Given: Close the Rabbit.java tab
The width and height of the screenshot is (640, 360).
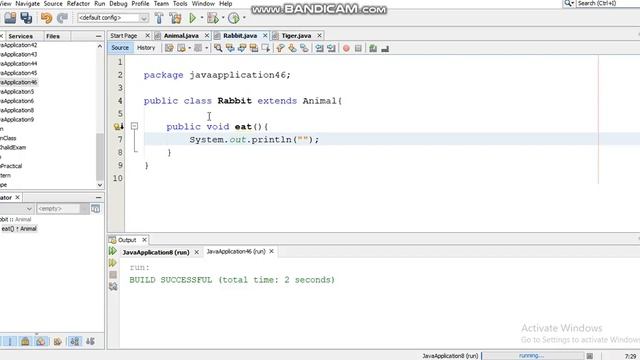Looking at the screenshot, I should (x=265, y=36).
